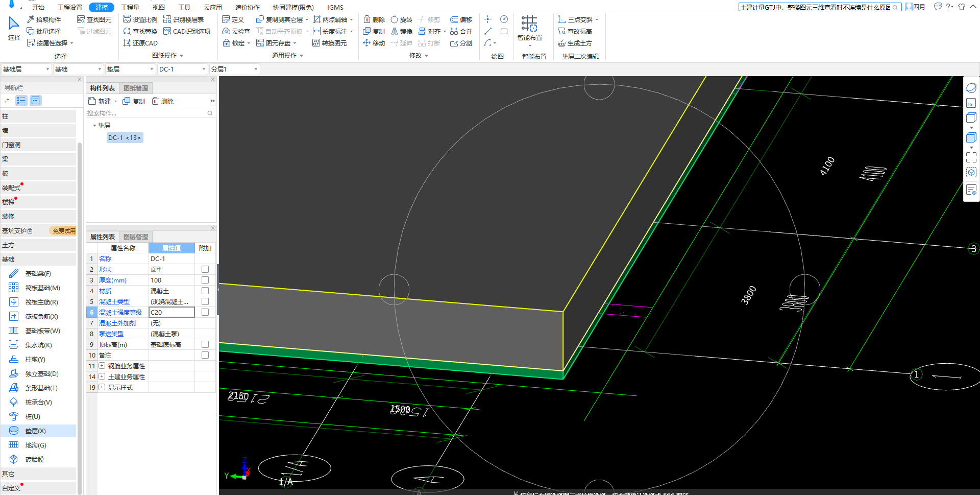Open the 按属性选择 dropdown arrow
This screenshot has height=495, width=980.
[x=72, y=43]
